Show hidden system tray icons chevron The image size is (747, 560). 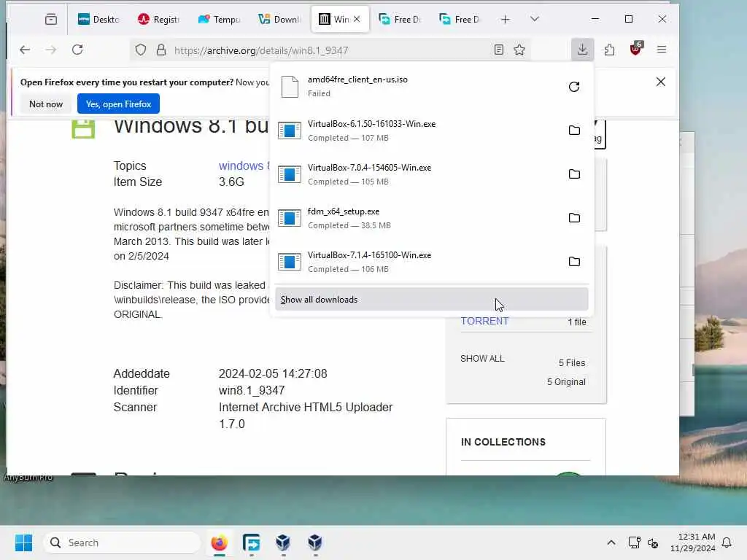611,542
